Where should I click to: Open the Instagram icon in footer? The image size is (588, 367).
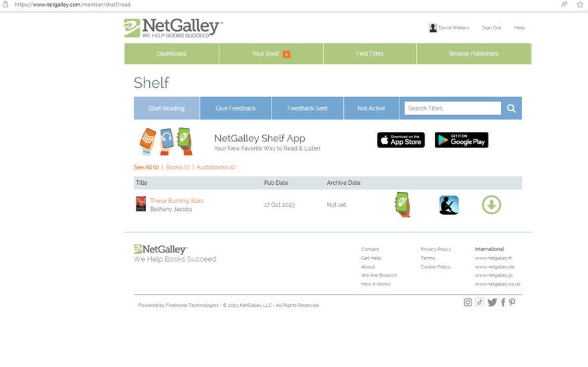point(468,302)
